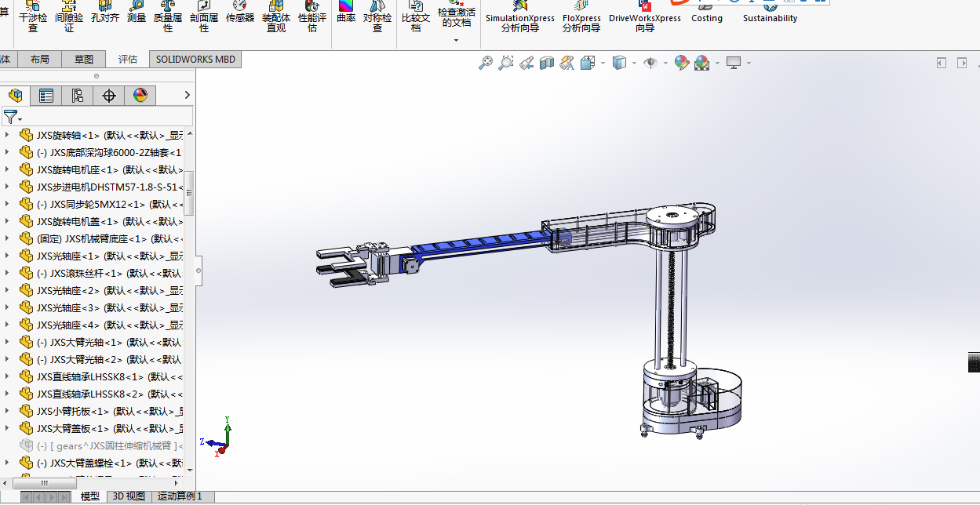Viewport: 980px width, 505px height.
Task: Expand the JXS旋转轴<1> tree node
Action: click(x=8, y=135)
